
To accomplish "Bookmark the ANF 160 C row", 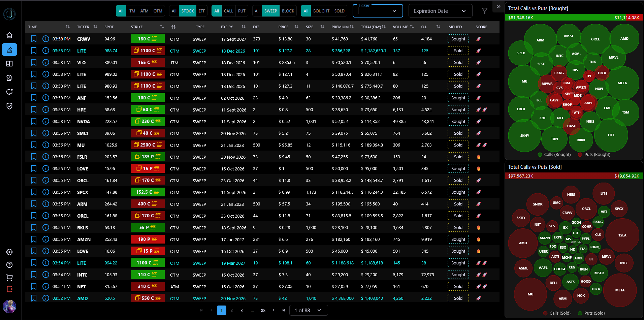I will click(x=34, y=98).
